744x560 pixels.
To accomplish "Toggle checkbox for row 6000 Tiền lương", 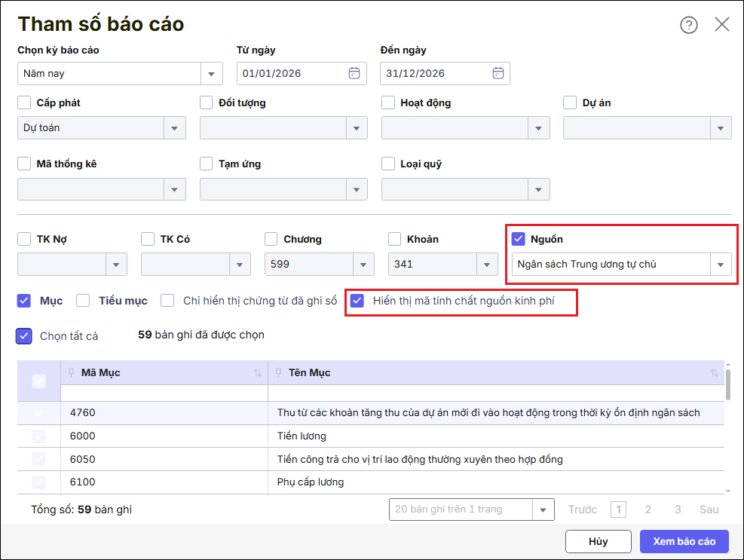I will click(x=39, y=436).
